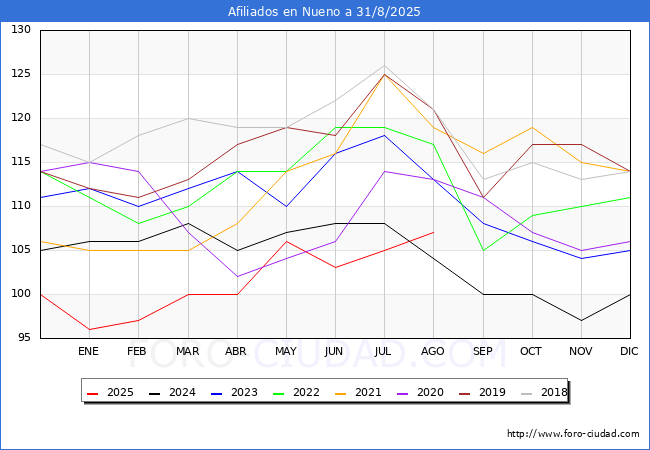Image resolution: width=650 pixels, height=450 pixels.
Task: Select the 2023 legend label
Action: point(244,392)
